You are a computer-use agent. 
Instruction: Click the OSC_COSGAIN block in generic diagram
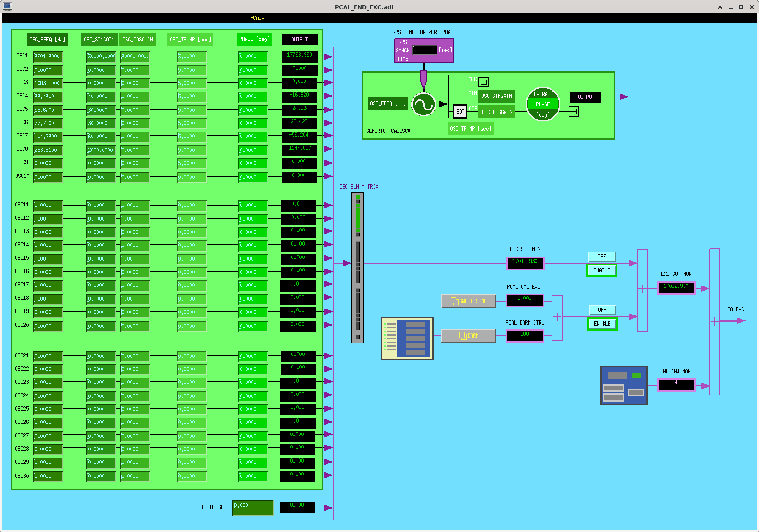pos(497,112)
